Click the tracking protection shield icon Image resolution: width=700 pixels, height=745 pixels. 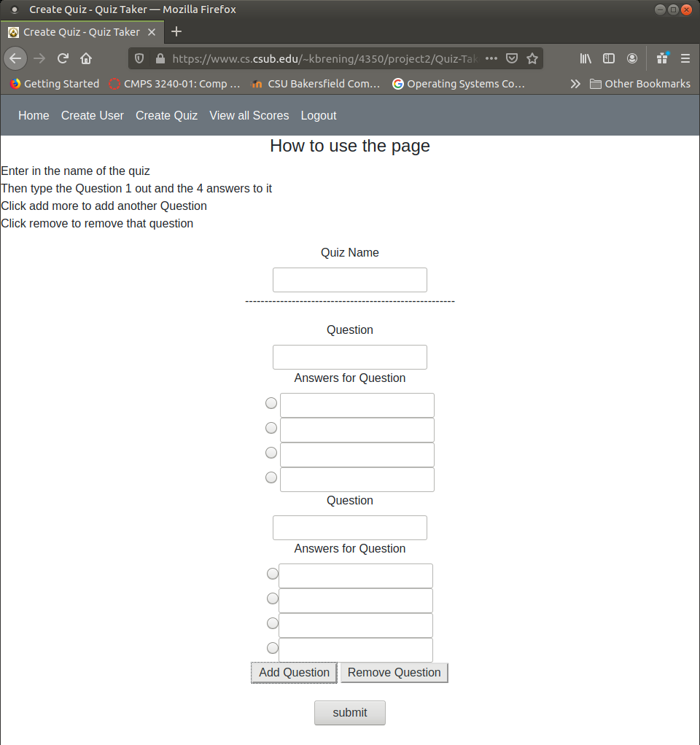click(139, 58)
